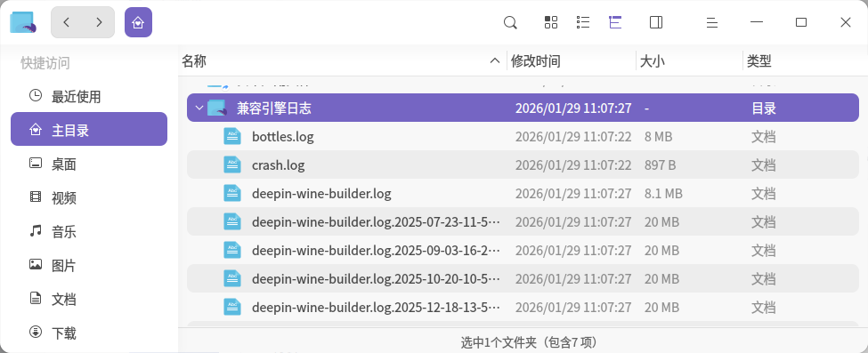Switch to tree view mode

click(x=615, y=22)
